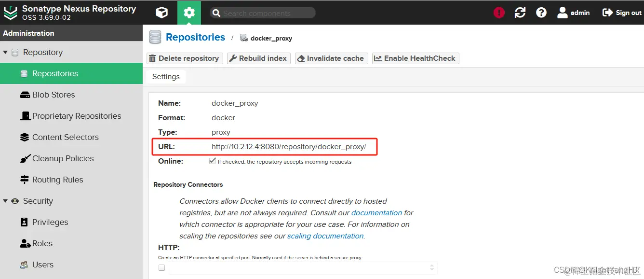Click the docker_proxy breadcrumb icon

click(x=244, y=38)
